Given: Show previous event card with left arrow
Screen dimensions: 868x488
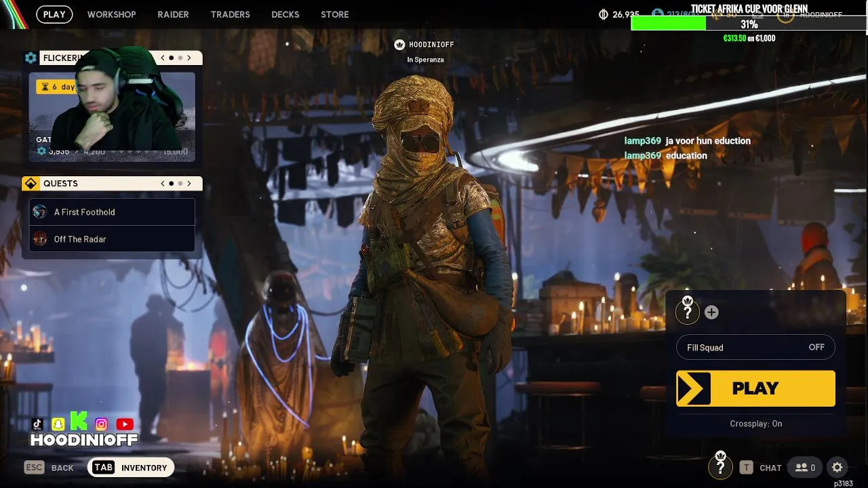Looking at the screenshot, I should coord(163,58).
